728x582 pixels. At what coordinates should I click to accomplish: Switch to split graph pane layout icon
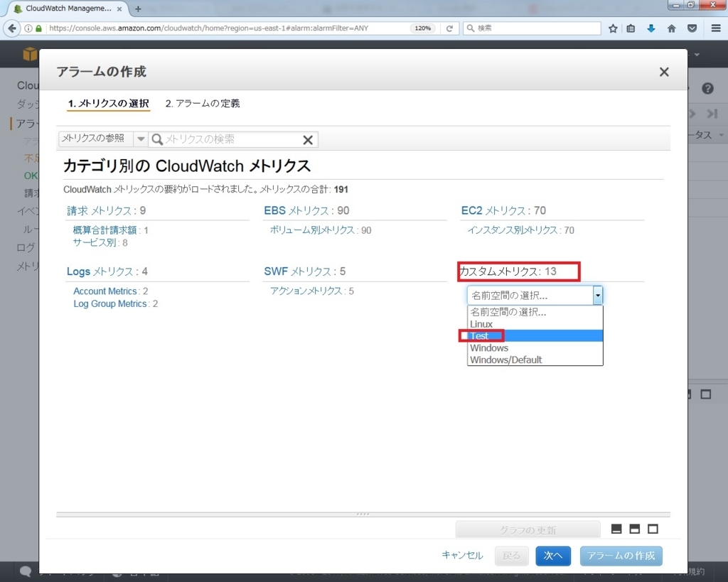[634, 529]
